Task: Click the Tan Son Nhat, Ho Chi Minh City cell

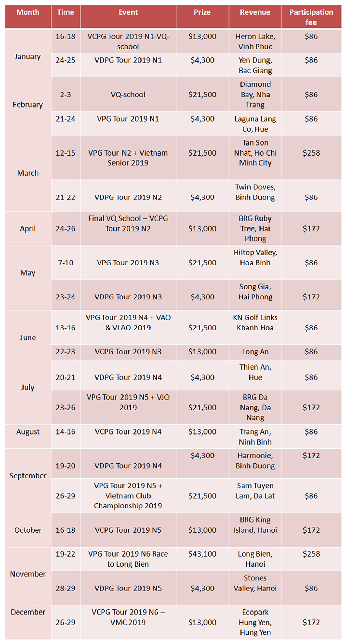Action: point(255,158)
